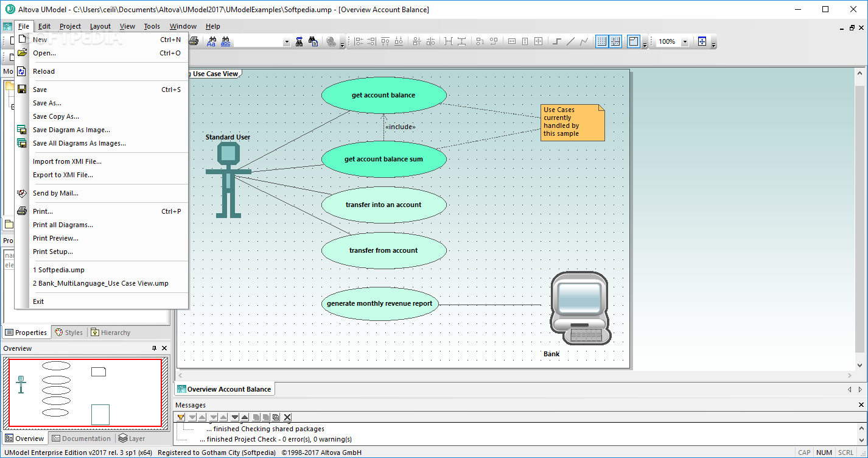This screenshot has height=458, width=868.
Task: Switch to the Layer tab
Action: coord(131,439)
